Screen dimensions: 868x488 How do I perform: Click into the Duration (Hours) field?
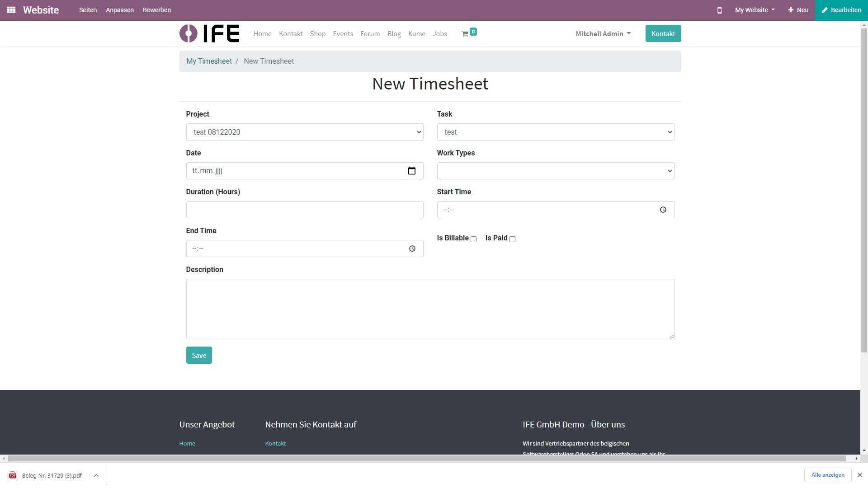[x=304, y=210]
